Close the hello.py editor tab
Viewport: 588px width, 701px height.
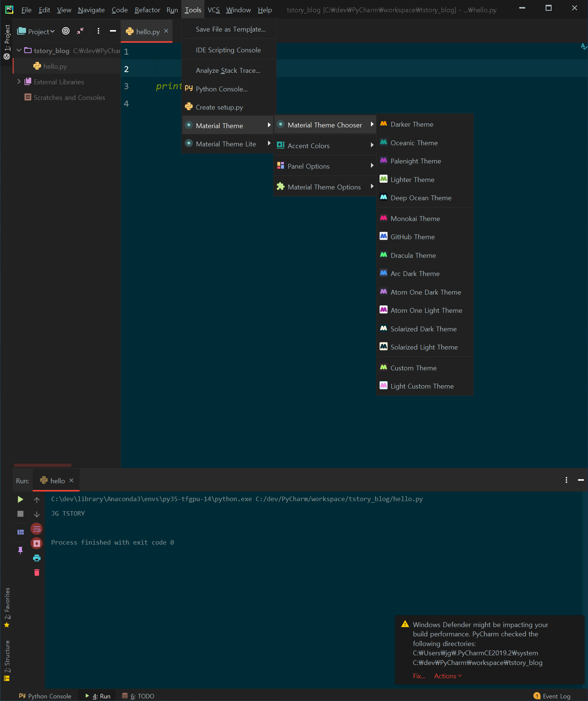click(166, 31)
